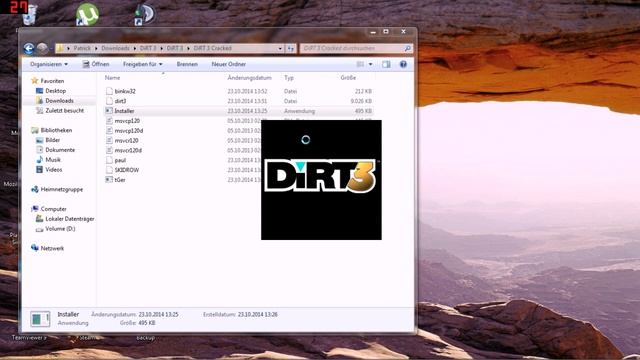Sort by the Name column header

[112, 78]
